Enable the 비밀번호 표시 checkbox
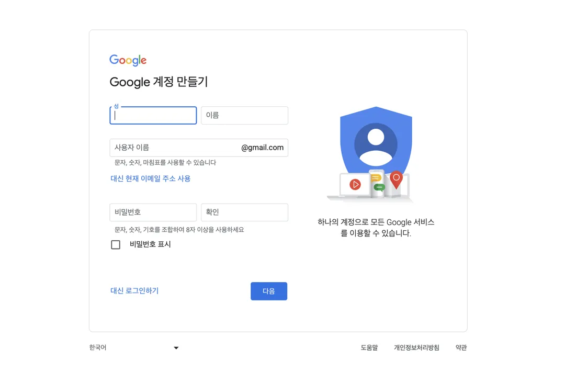The height and width of the screenshot is (392, 565). pyautogui.click(x=116, y=244)
